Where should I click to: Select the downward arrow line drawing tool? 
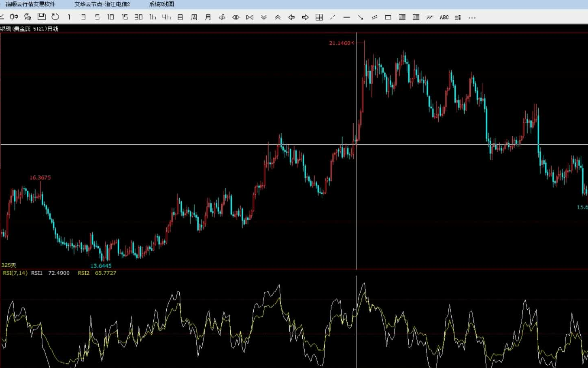361,17
